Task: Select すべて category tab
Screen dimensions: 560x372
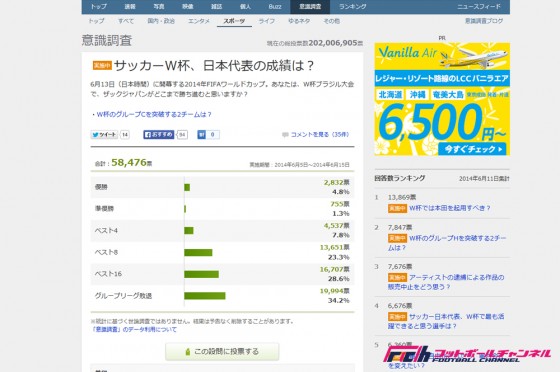Action: point(126,21)
